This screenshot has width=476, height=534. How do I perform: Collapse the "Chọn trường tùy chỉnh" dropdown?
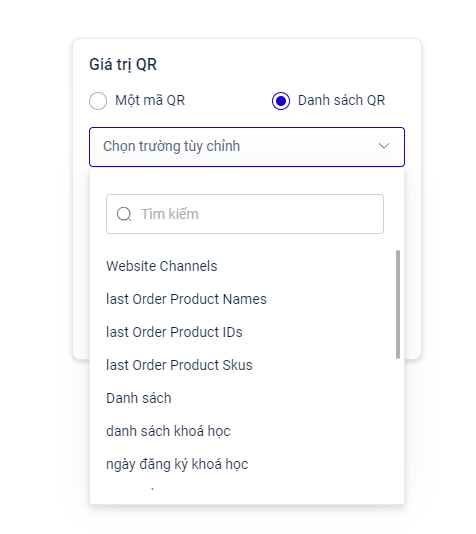click(247, 147)
